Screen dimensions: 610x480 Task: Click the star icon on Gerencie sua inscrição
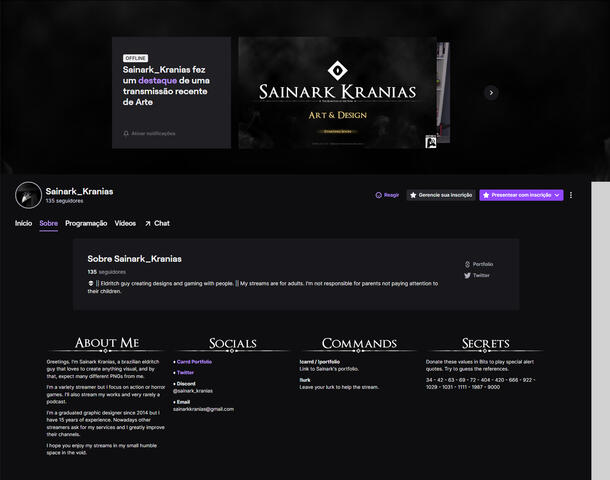click(x=413, y=195)
